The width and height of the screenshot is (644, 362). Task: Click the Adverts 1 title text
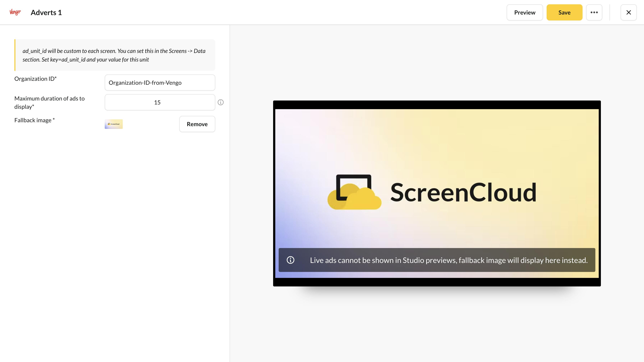click(x=46, y=13)
